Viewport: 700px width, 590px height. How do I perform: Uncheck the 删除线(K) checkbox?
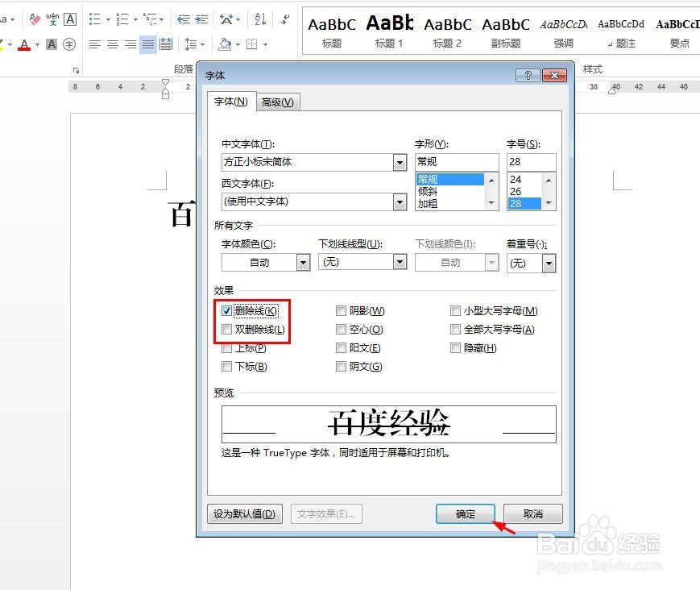coord(227,311)
